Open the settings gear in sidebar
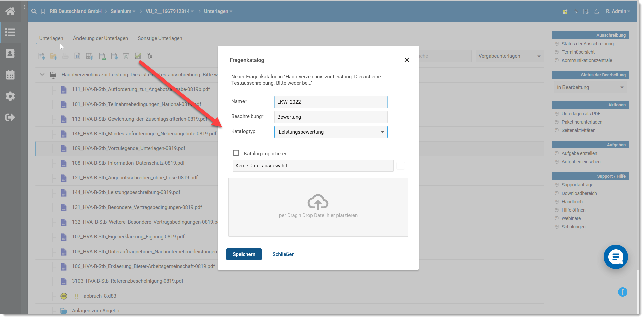 [x=10, y=96]
